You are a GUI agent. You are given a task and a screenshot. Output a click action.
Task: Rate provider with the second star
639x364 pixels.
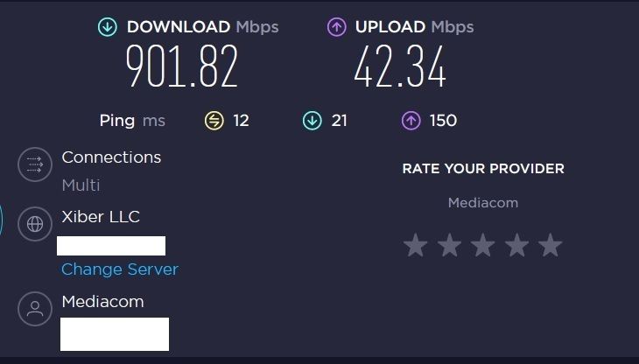point(450,245)
